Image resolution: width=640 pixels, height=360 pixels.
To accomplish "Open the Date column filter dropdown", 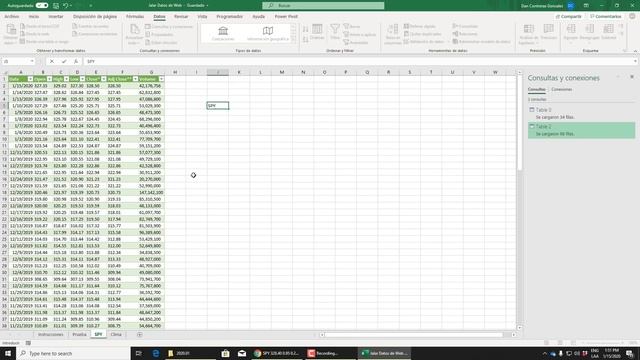I will click(30, 79).
